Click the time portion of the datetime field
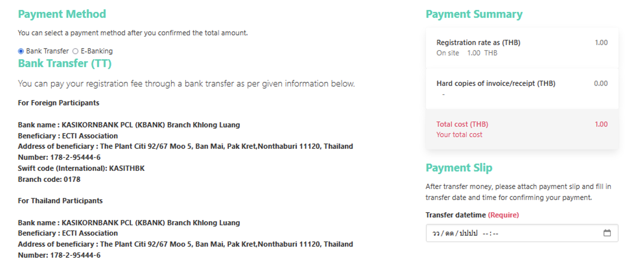 490,233
